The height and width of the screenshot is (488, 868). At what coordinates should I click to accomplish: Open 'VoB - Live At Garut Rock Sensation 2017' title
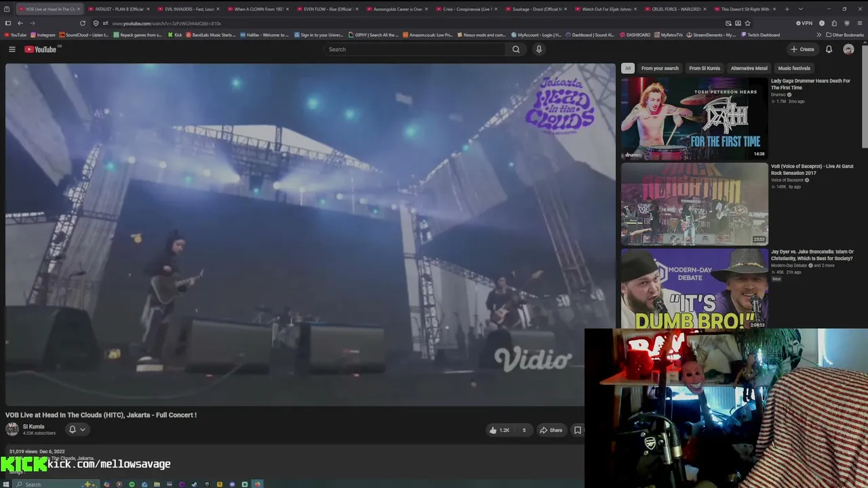(812, 169)
